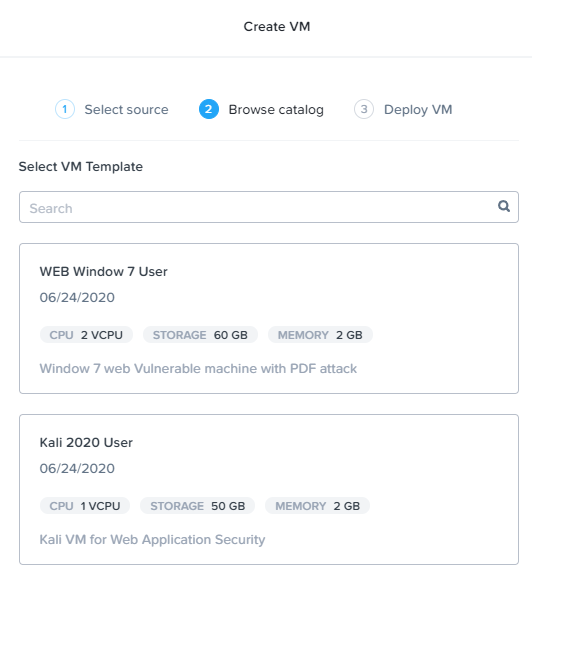Select the WEB Window 7 User template
The height and width of the screenshot is (656, 584).
269,318
